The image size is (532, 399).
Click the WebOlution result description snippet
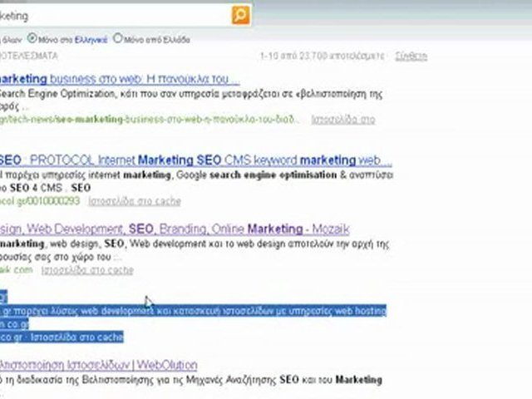(x=191, y=379)
